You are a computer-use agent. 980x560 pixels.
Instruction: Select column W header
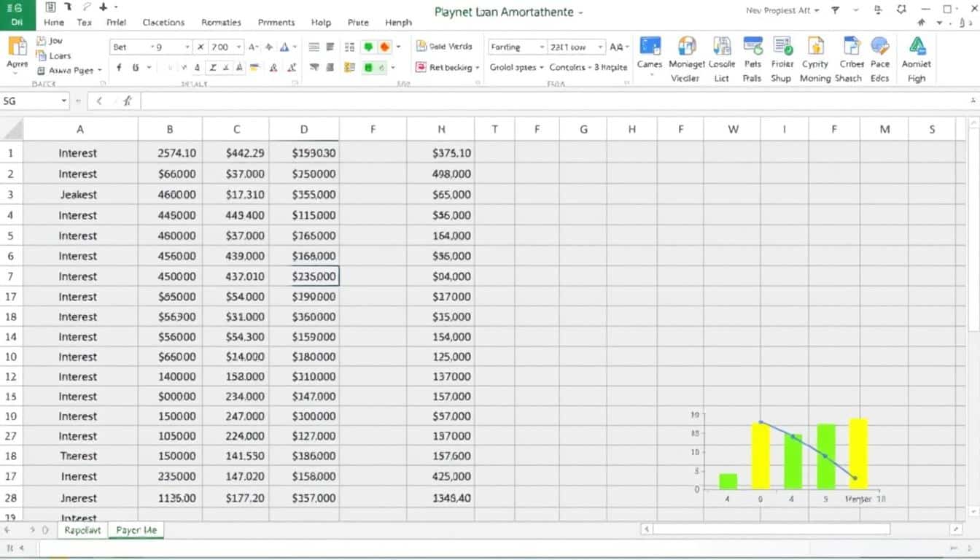733,129
